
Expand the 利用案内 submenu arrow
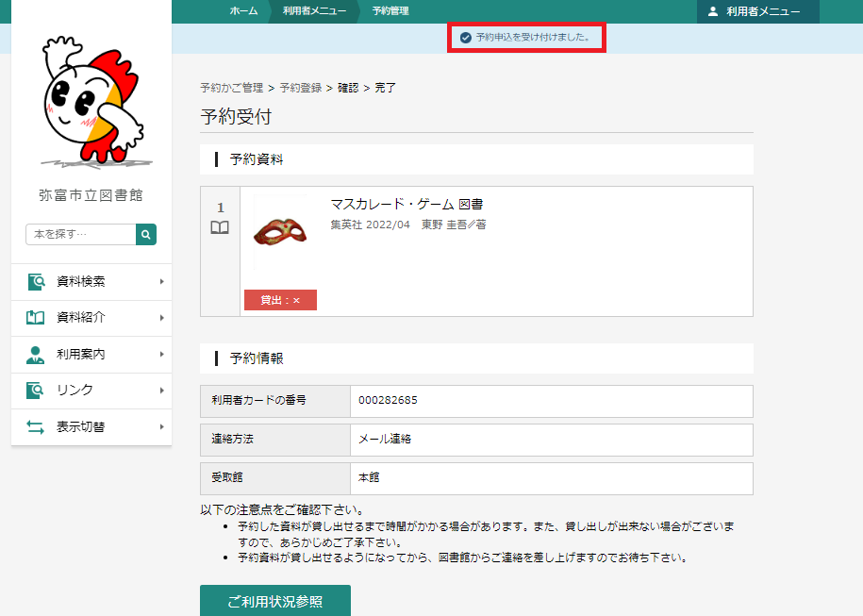[x=161, y=355]
